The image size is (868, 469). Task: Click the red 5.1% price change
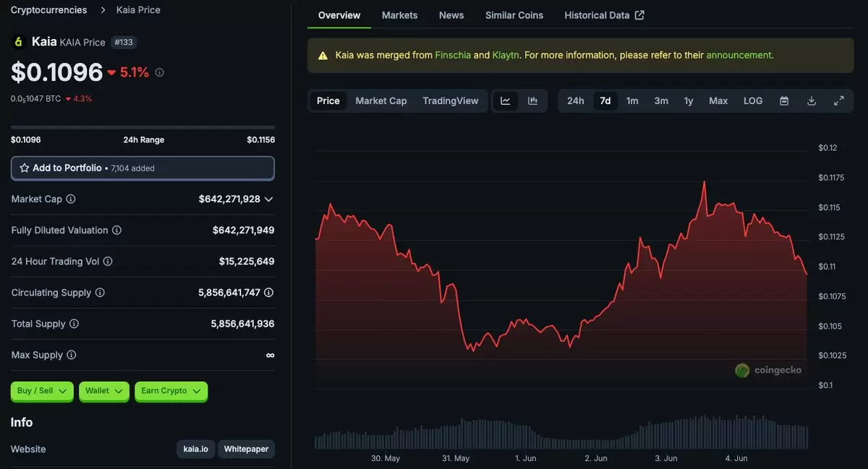[x=128, y=72]
